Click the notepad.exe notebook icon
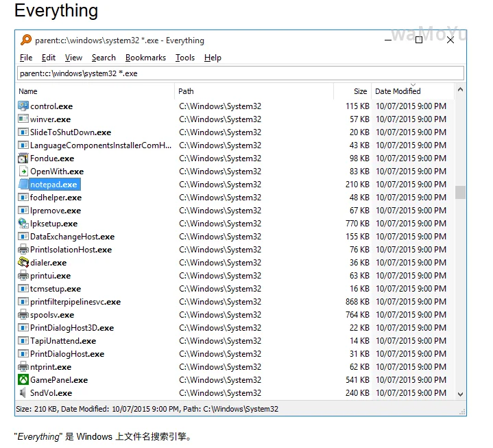Screen dimensions: 493x448 (23, 185)
